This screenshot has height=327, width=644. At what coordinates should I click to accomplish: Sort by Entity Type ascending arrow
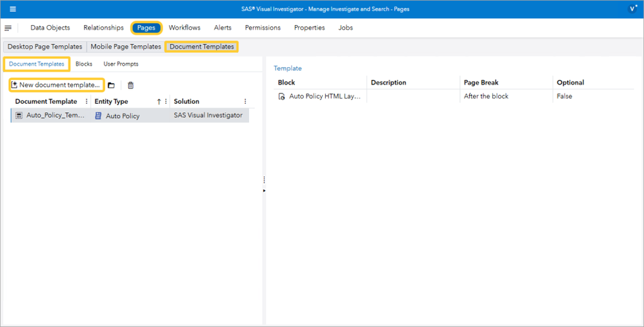159,101
